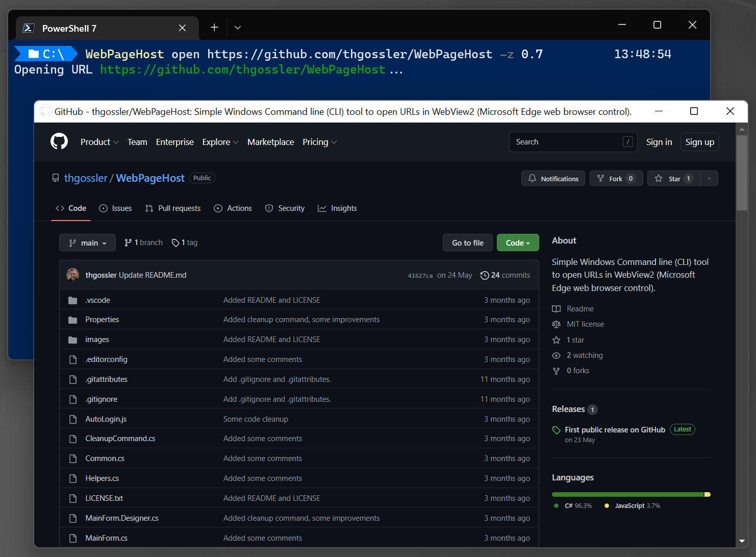The width and height of the screenshot is (756, 557).
Task: Open the green Code dropdown button
Action: (518, 243)
